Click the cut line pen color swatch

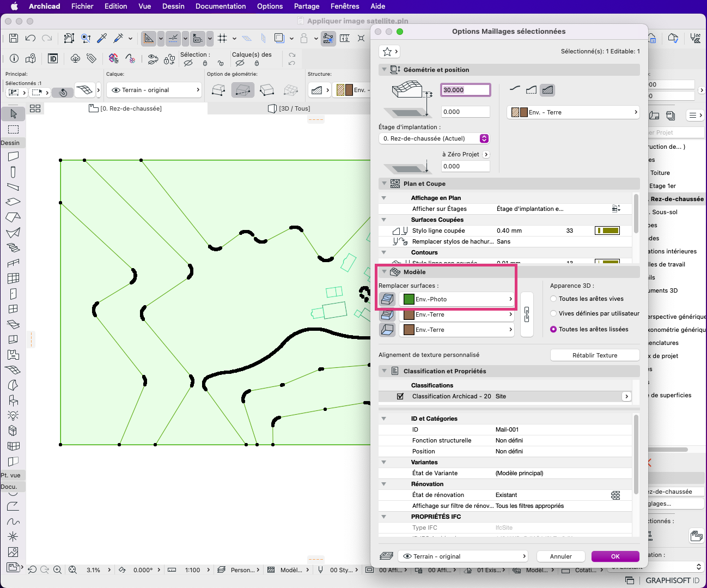pos(607,231)
